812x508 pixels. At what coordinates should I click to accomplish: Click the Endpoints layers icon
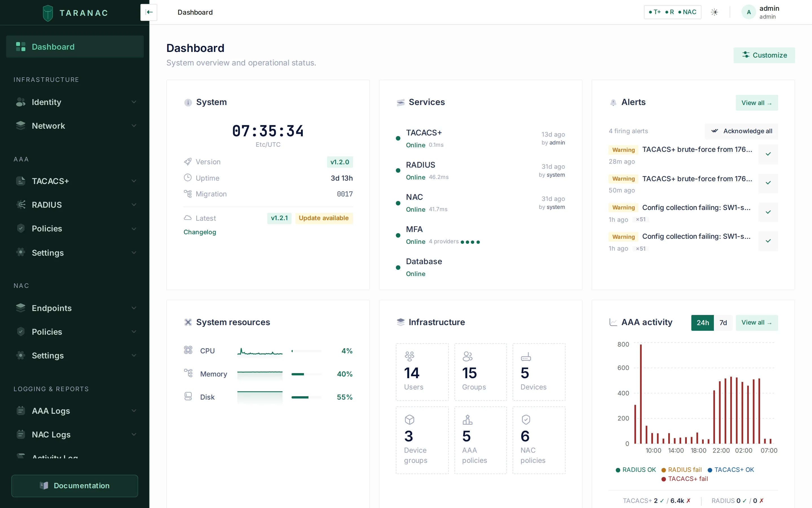21,308
